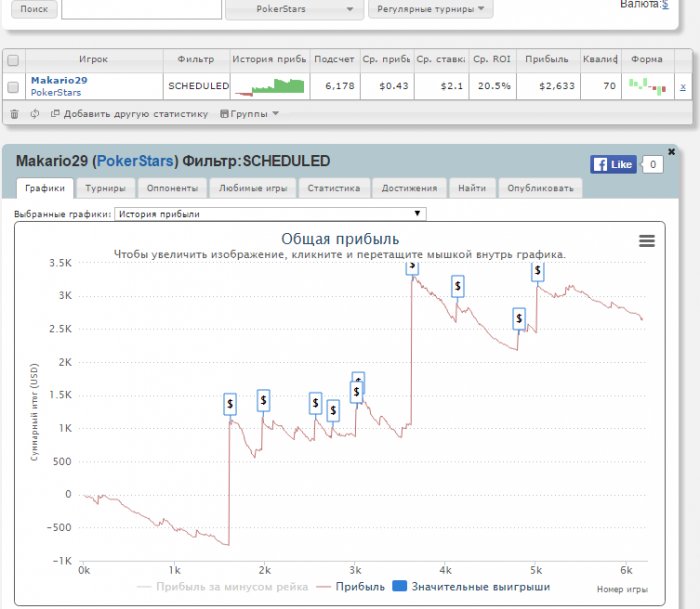
Task: Check the Makario29 row checkbox
Action: tap(13, 87)
